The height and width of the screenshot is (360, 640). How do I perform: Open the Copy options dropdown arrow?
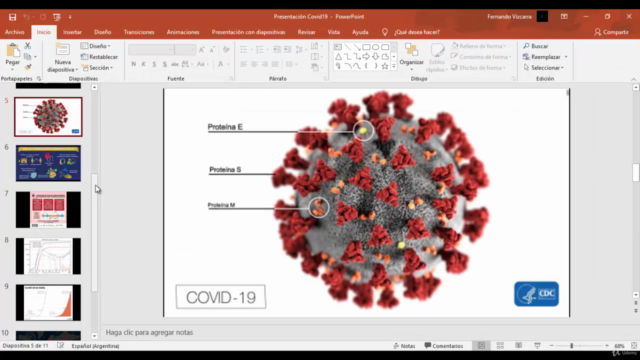(x=35, y=57)
